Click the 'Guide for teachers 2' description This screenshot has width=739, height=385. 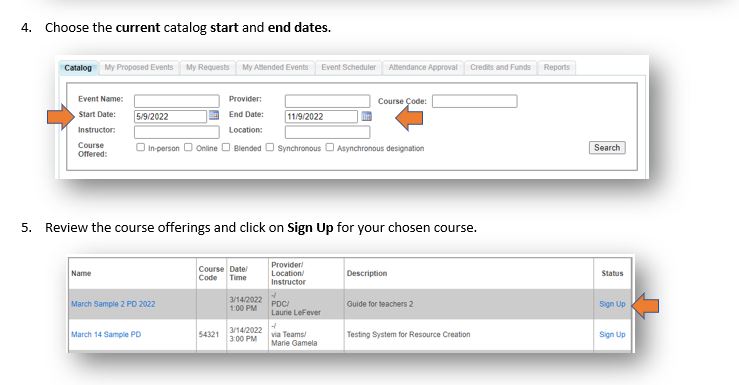point(380,304)
